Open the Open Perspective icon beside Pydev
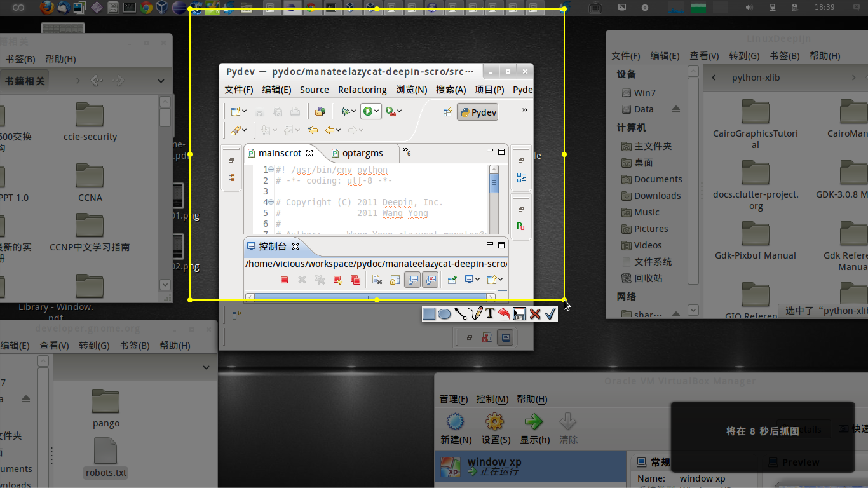This screenshot has width=868, height=488. [447, 112]
